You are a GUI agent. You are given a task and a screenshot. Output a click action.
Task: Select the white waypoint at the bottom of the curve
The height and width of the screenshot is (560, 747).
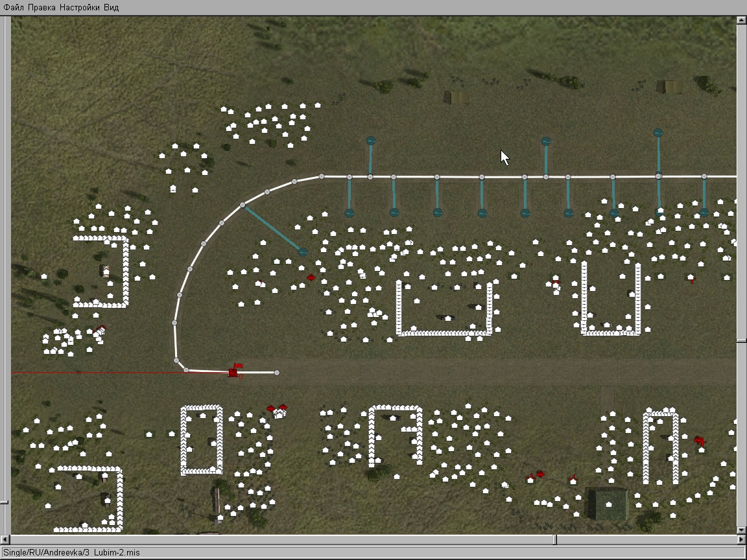point(186,369)
